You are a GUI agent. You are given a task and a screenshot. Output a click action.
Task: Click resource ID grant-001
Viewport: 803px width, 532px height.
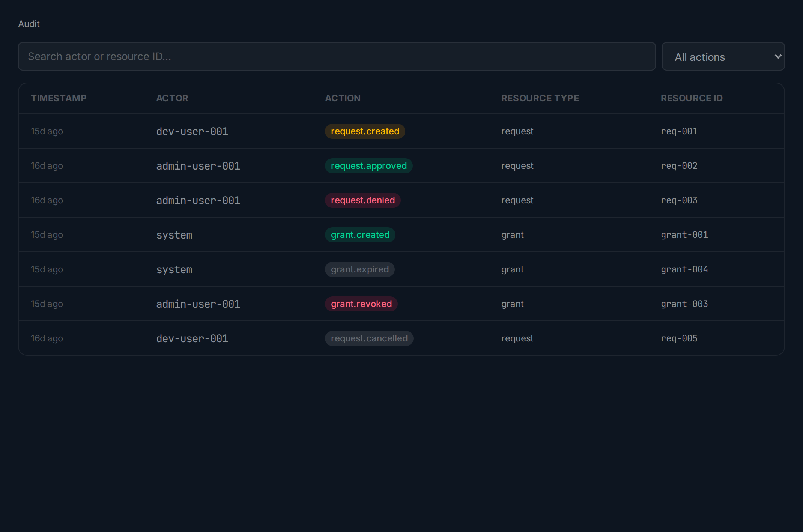pos(684,235)
